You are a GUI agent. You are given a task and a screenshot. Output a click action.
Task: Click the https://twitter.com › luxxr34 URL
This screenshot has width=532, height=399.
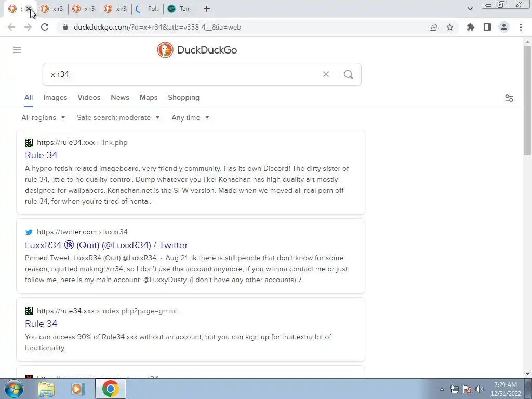tap(82, 232)
